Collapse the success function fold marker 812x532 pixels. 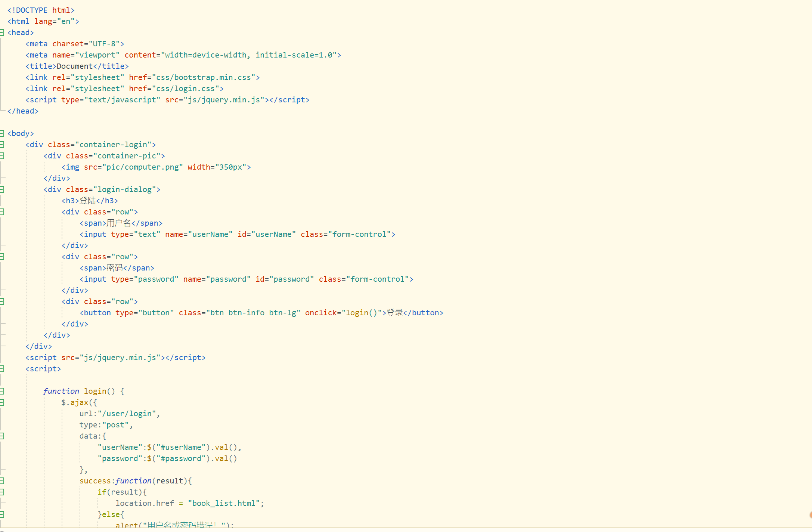click(x=2, y=481)
